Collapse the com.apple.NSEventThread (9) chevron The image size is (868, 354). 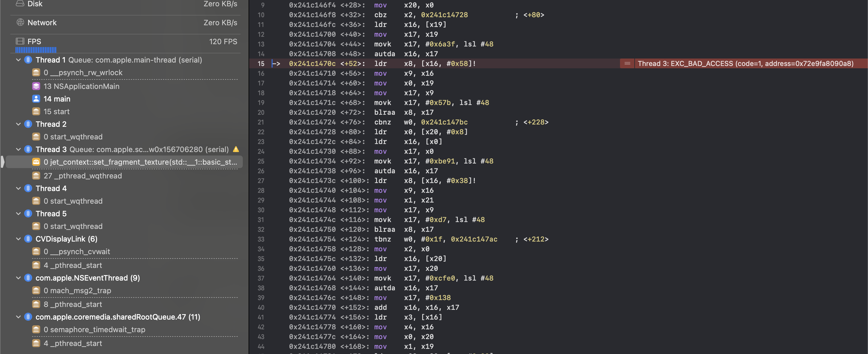[x=19, y=278]
